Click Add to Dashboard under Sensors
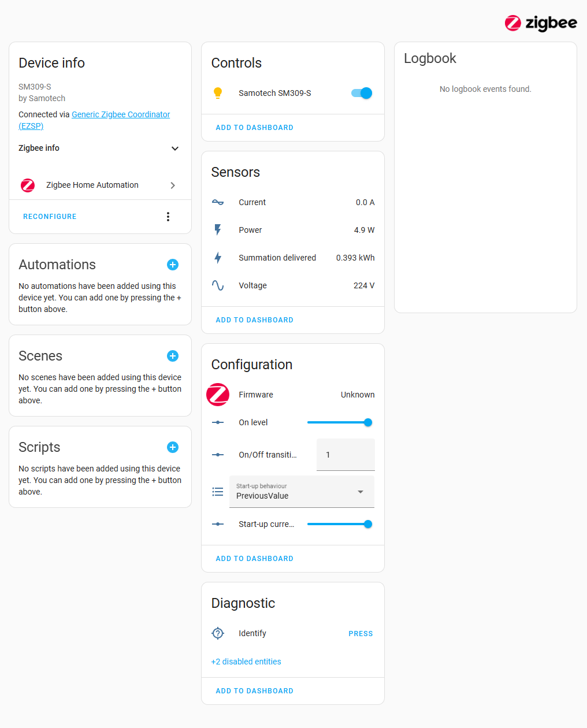The width and height of the screenshot is (587, 728). pyautogui.click(x=254, y=320)
